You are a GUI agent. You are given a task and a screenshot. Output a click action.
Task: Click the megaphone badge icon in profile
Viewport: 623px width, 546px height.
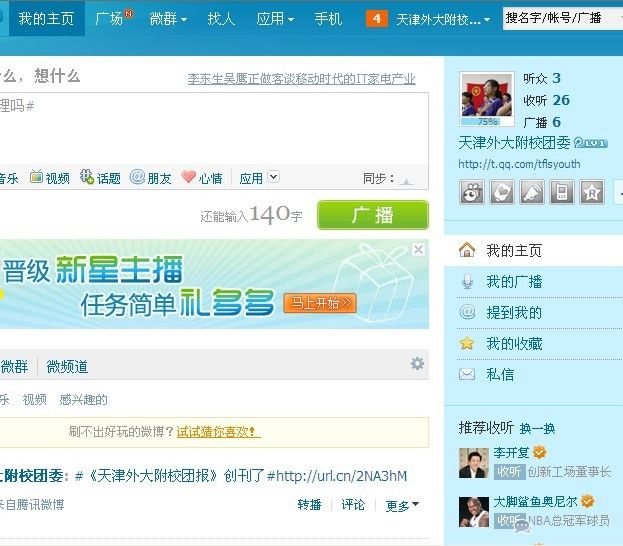click(x=532, y=192)
